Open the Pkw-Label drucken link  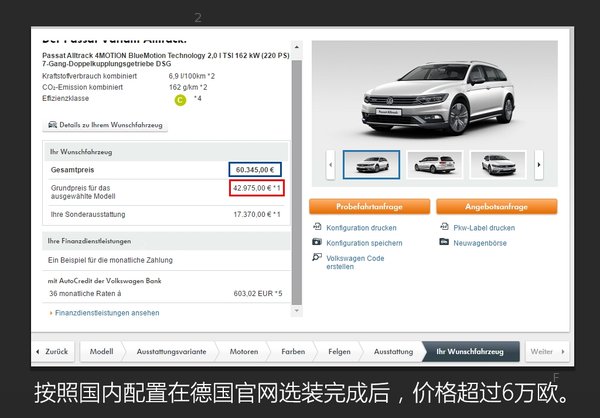click(484, 228)
